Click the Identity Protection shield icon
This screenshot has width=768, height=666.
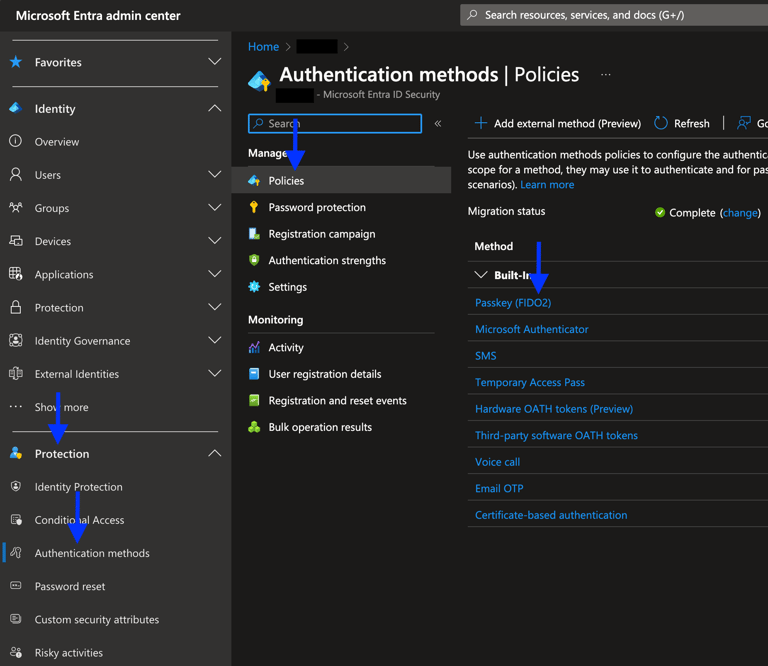(x=16, y=486)
